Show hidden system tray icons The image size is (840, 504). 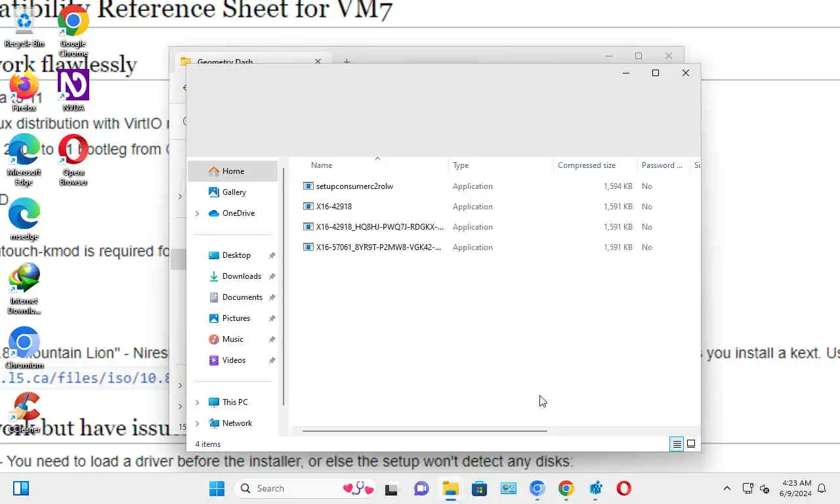point(726,488)
